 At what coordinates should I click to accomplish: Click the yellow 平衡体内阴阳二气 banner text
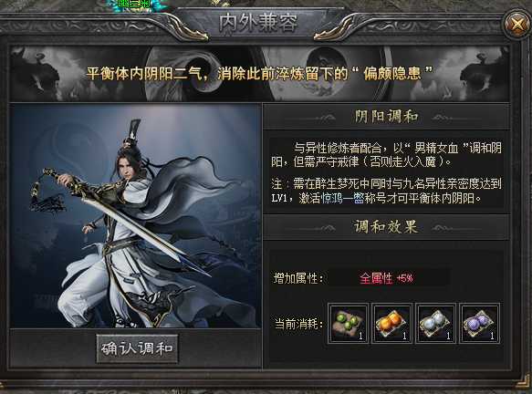259,73
